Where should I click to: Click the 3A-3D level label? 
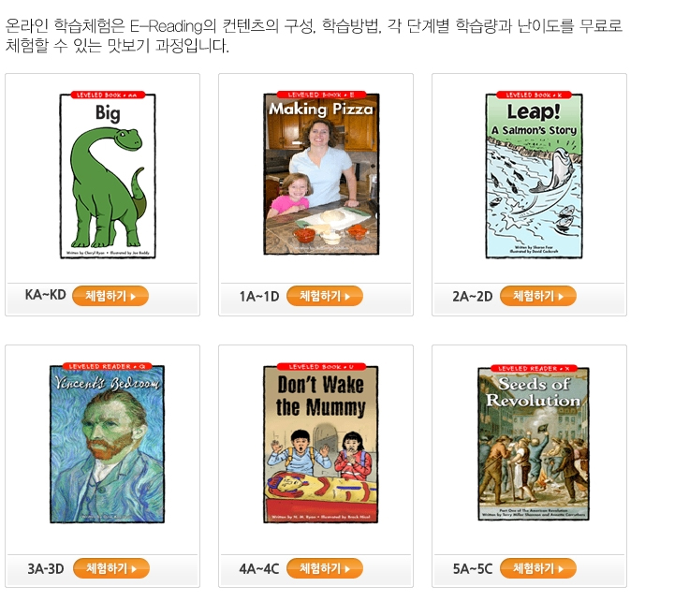[x=46, y=569]
